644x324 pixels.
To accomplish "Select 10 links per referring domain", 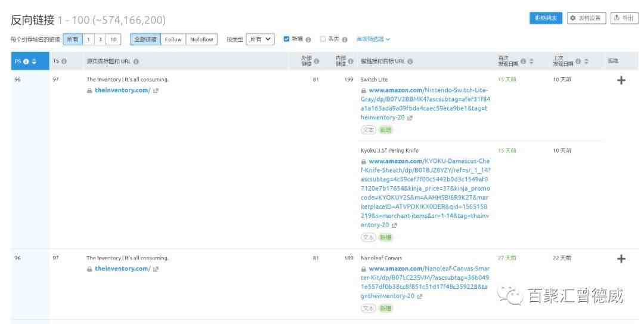I will click(113, 39).
